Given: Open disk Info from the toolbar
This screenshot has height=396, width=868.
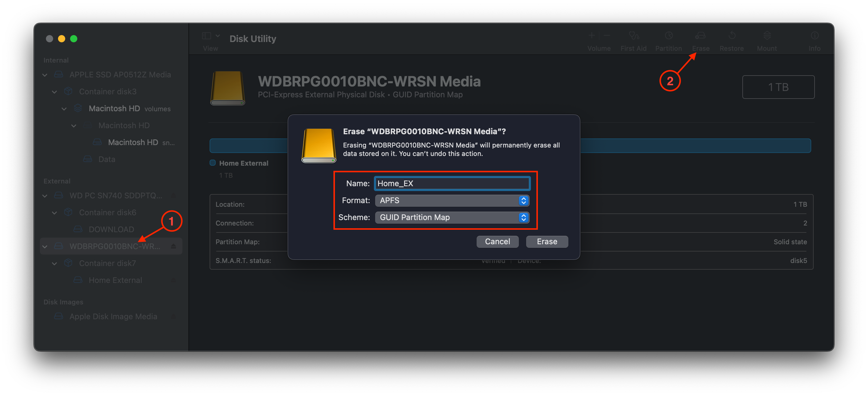Looking at the screenshot, I should point(815,39).
